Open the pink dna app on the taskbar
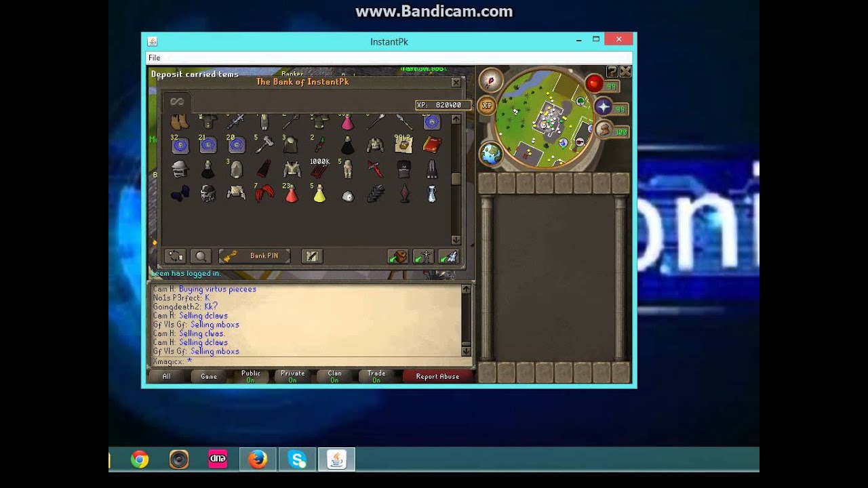 click(218, 460)
